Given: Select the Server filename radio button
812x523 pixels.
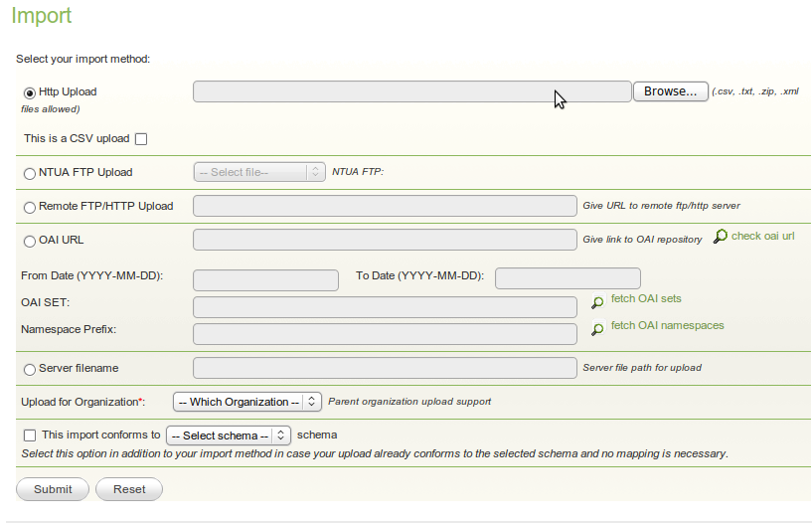Looking at the screenshot, I should pyautogui.click(x=30, y=369).
